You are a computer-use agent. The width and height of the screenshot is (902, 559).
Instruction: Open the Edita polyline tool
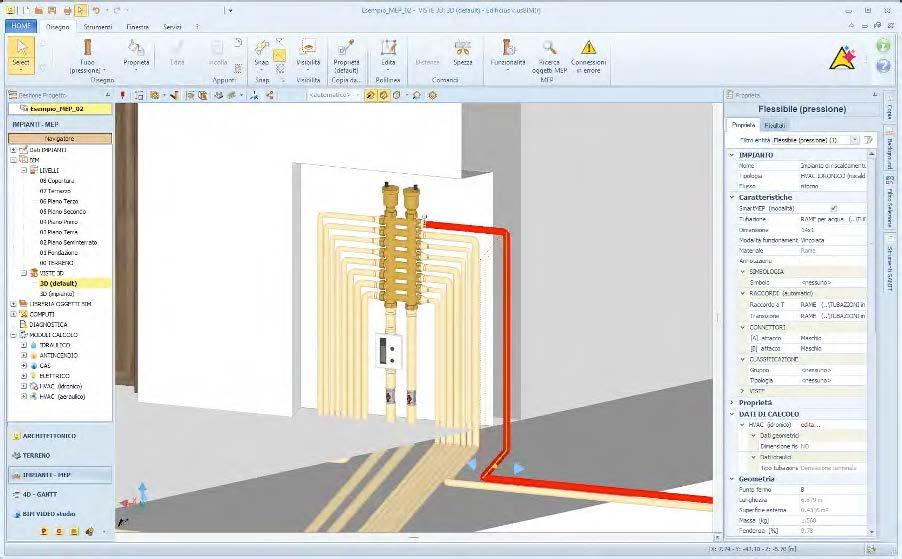tap(388, 55)
